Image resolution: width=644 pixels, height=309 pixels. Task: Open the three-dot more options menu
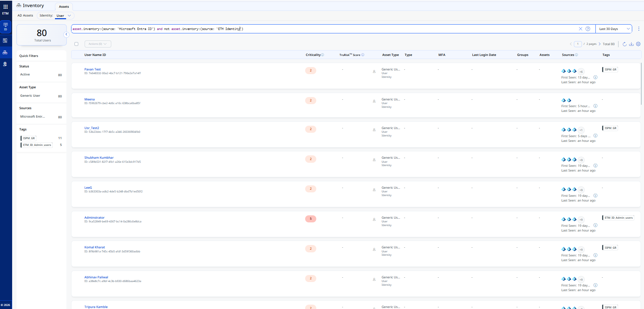639,29
